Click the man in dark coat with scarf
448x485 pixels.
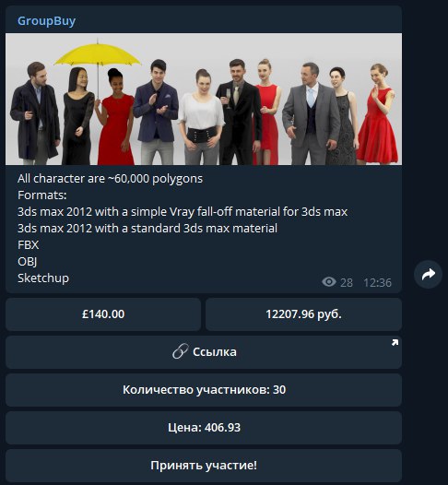coord(35,113)
